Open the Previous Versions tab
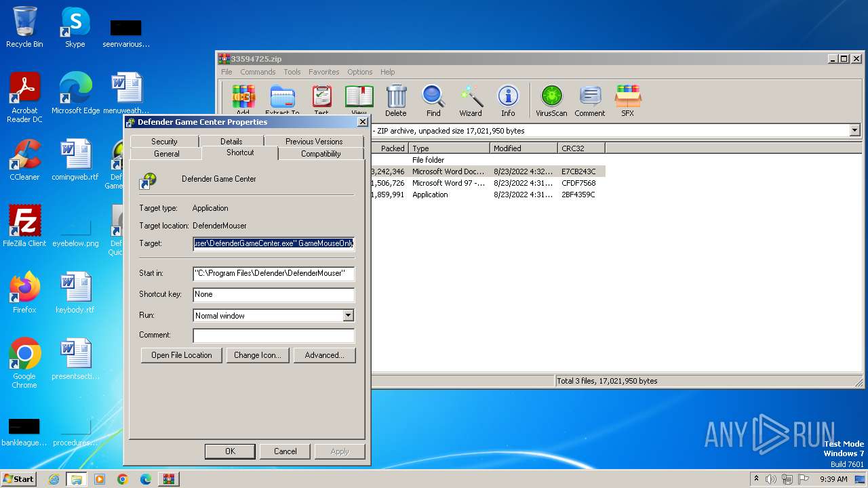This screenshot has width=868, height=488. click(x=314, y=141)
